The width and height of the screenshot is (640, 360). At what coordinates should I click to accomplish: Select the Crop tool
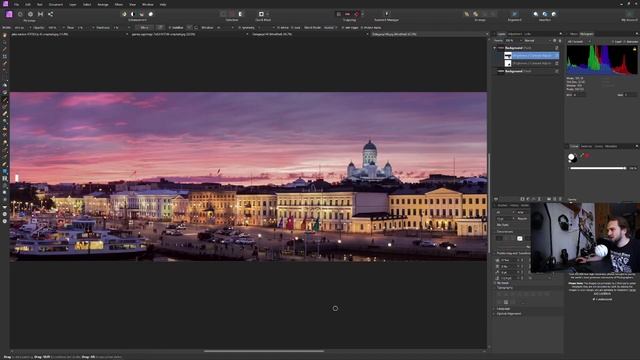4,56
